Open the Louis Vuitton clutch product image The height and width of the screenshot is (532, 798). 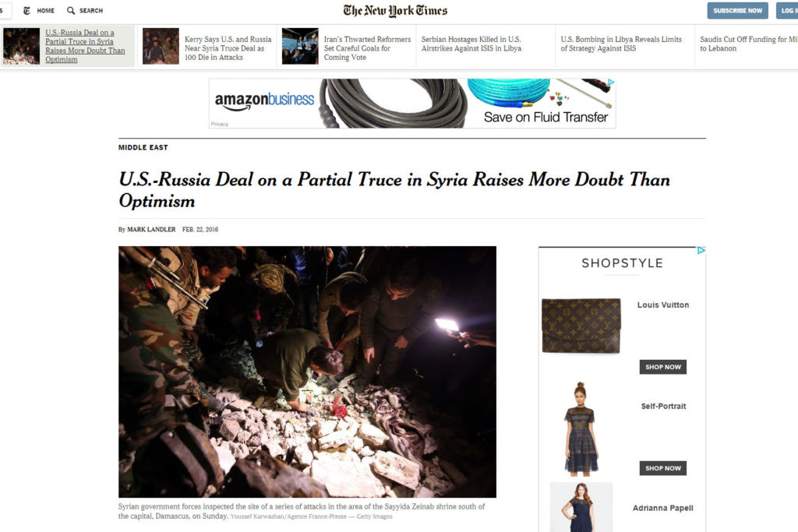point(581,326)
